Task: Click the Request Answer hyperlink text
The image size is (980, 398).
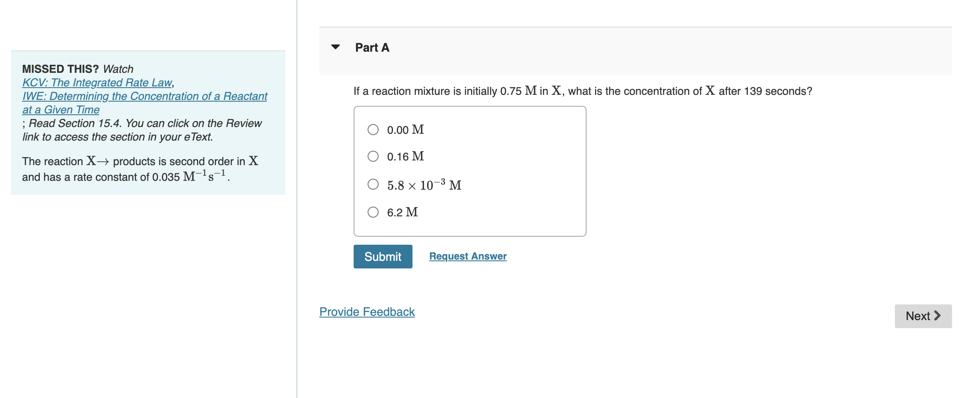Action: pyautogui.click(x=468, y=256)
